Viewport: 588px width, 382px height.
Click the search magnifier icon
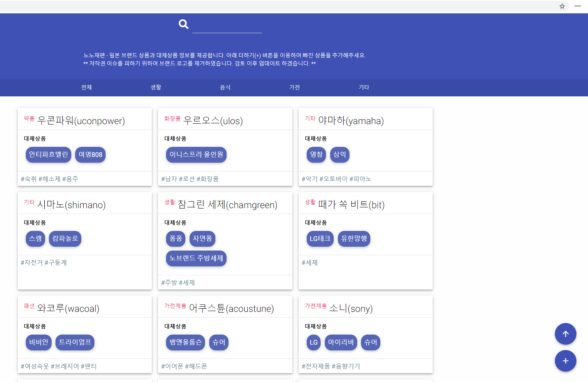click(x=183, y=24)
